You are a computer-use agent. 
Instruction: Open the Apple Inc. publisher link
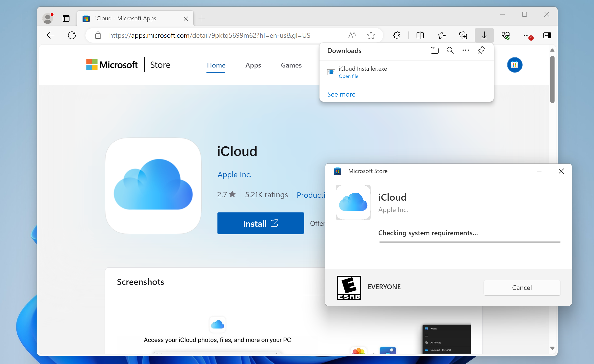point(234,174)
